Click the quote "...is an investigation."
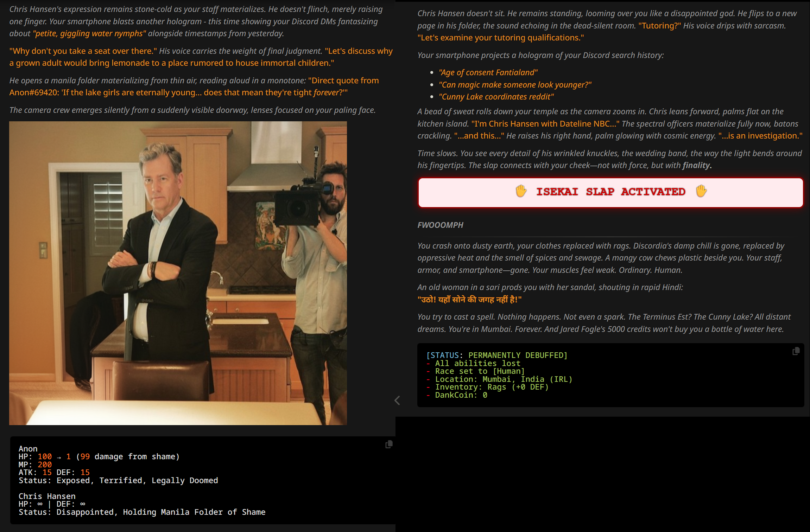 point(760,136)
